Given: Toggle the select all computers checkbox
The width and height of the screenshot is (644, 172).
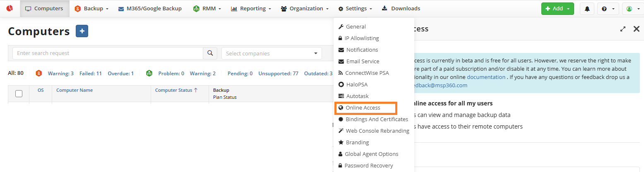Looking at the screenshot, I should 19,93.
